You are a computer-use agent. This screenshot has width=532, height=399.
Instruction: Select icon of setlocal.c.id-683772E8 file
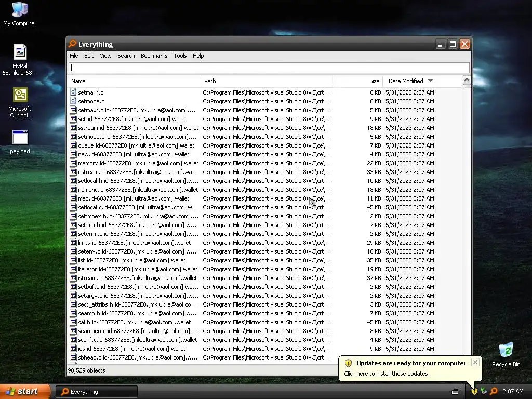click(x=73, y=207)
